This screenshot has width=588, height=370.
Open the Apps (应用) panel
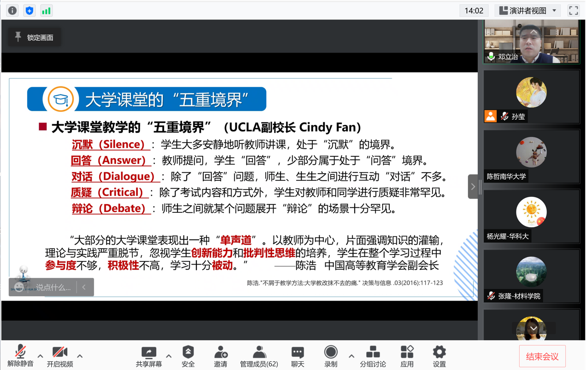coord(407,356)
